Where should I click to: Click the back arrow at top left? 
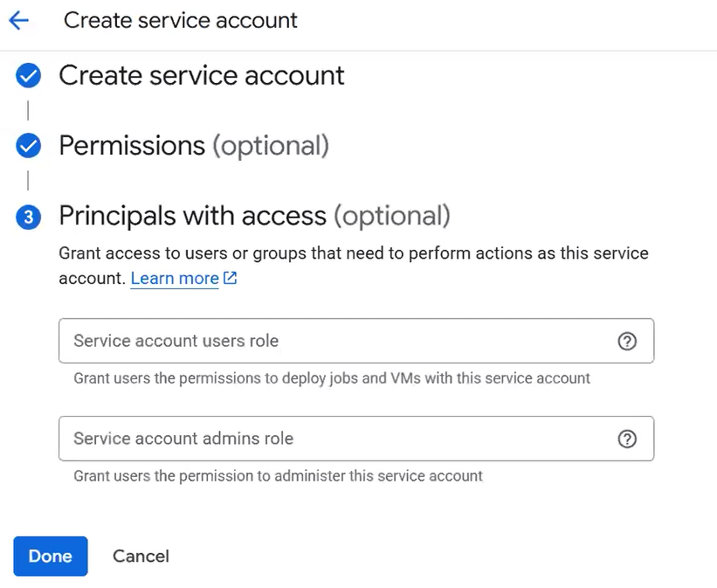coord(18,20)
